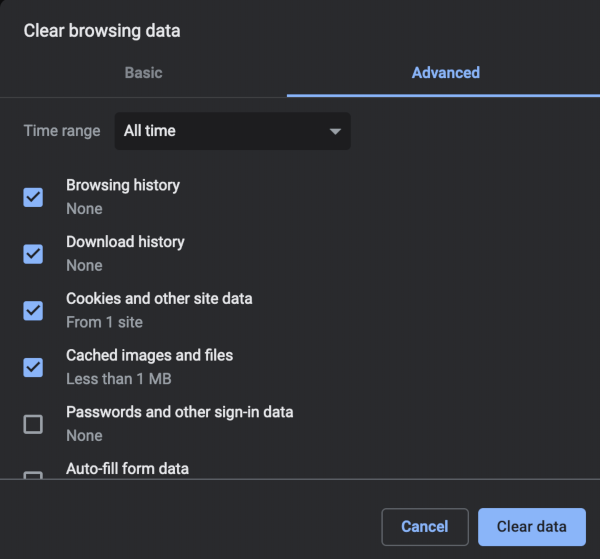Switch to the Basic tab
Viewport: 600px width, 559px height.
point(143,73)
